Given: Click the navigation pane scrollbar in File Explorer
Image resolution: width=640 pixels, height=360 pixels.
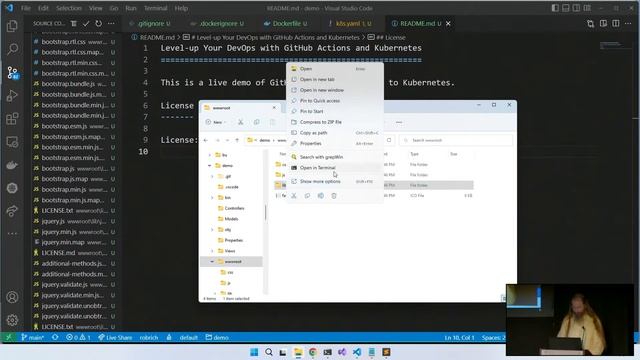Looking at the screenshot, I should pyautogui.click(x=266, y=212).
